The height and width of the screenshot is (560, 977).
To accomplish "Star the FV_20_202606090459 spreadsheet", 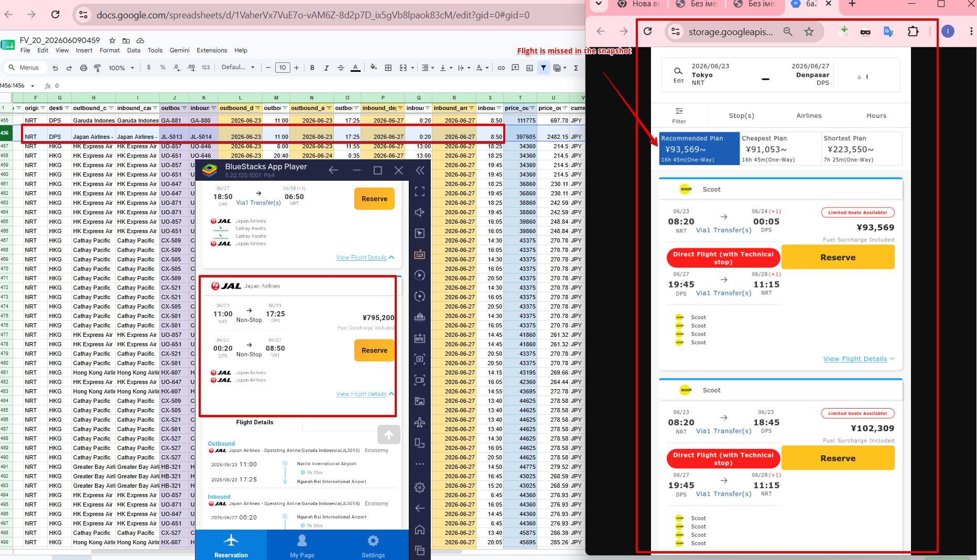I will pyautogui.click(x=112, y=40).
